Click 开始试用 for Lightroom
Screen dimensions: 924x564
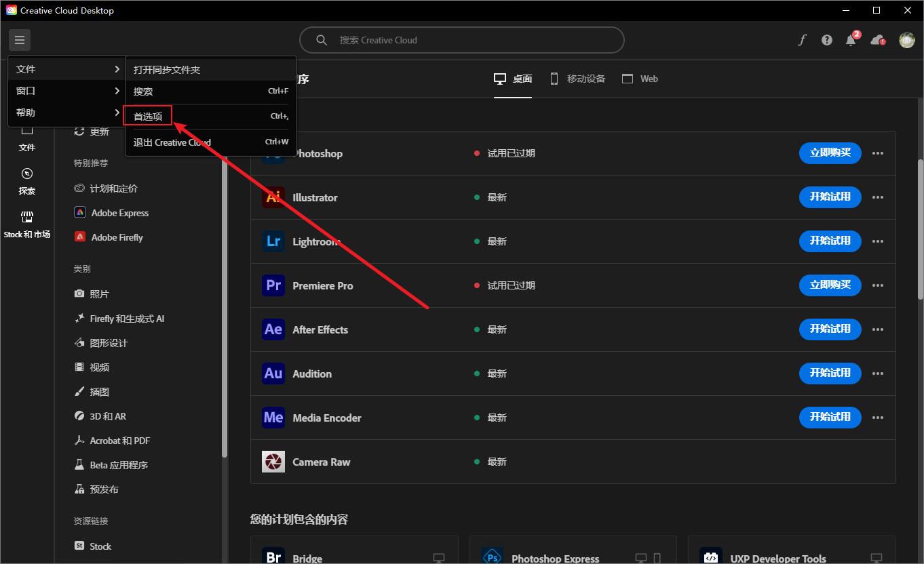(830, 241)
